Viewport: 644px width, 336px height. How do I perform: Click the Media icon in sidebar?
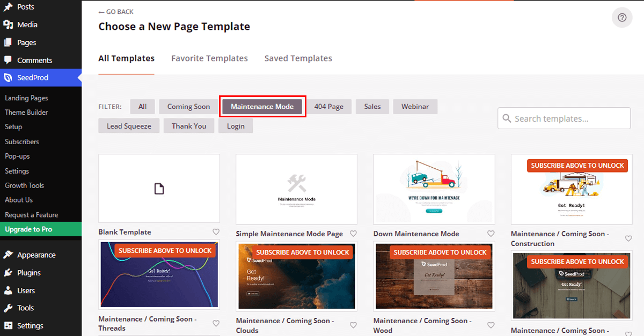[8, 25]
